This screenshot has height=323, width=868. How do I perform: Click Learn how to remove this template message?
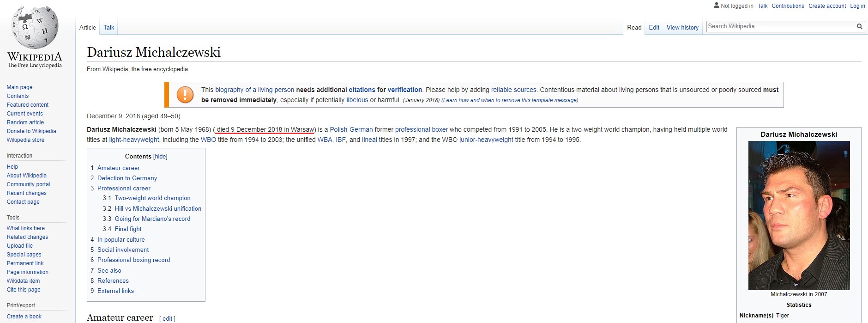(x=510, y=100)
